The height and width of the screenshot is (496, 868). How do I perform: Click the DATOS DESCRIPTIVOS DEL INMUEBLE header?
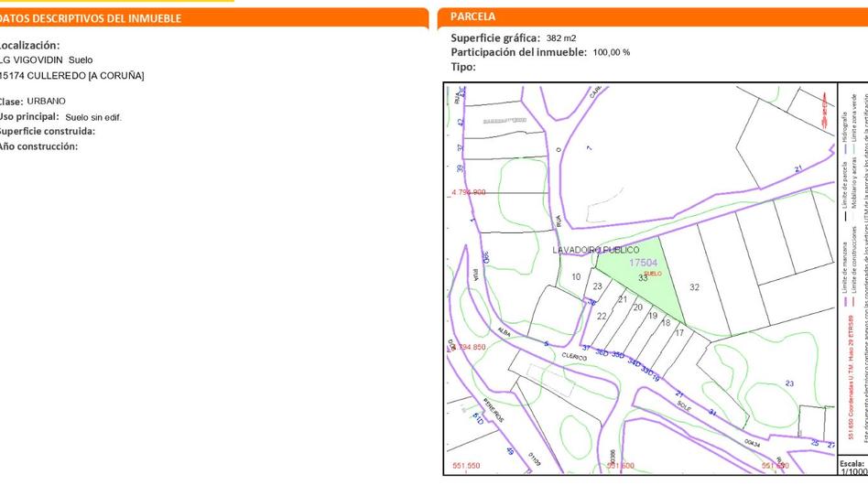[92, 18]
